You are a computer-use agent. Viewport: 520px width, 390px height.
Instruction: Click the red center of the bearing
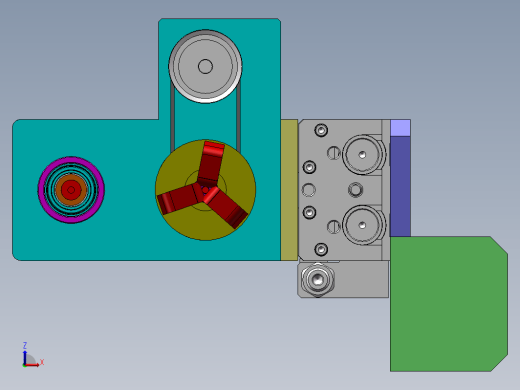click(71, 190)
